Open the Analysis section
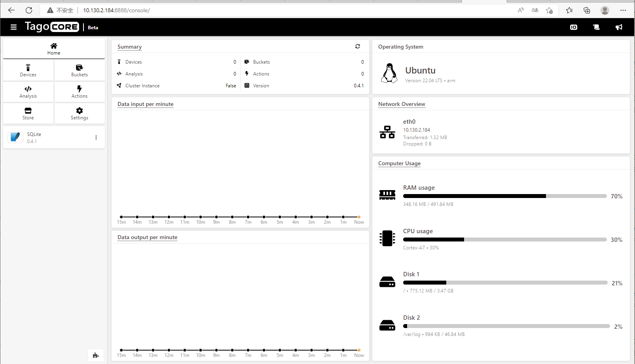 coord(28,92)
